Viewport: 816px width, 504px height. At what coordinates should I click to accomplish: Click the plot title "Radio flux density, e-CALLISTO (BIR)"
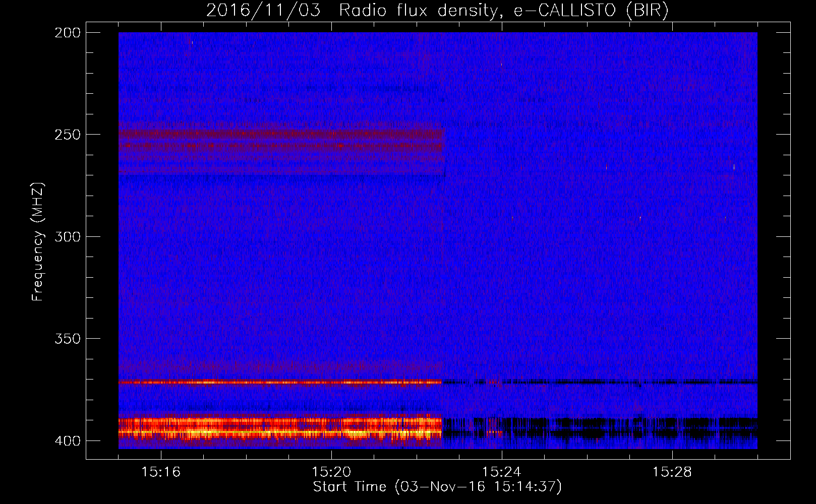[x=503, y=11]
